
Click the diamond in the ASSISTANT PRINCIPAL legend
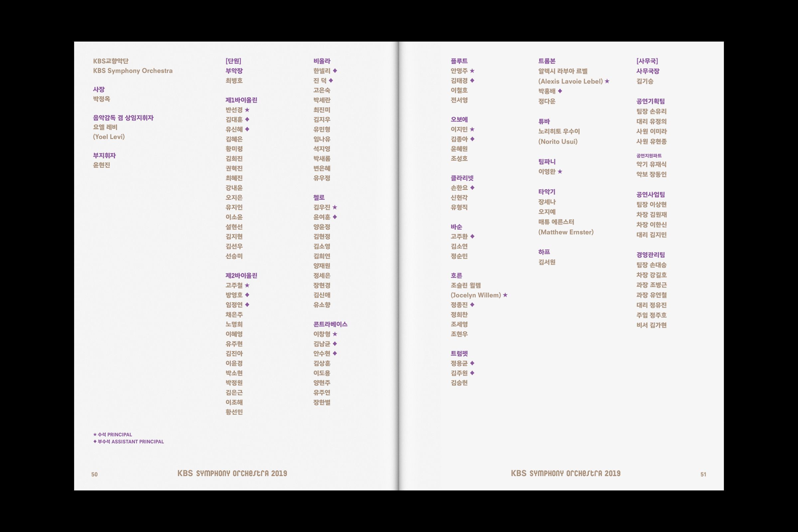(x=95, y=442)
